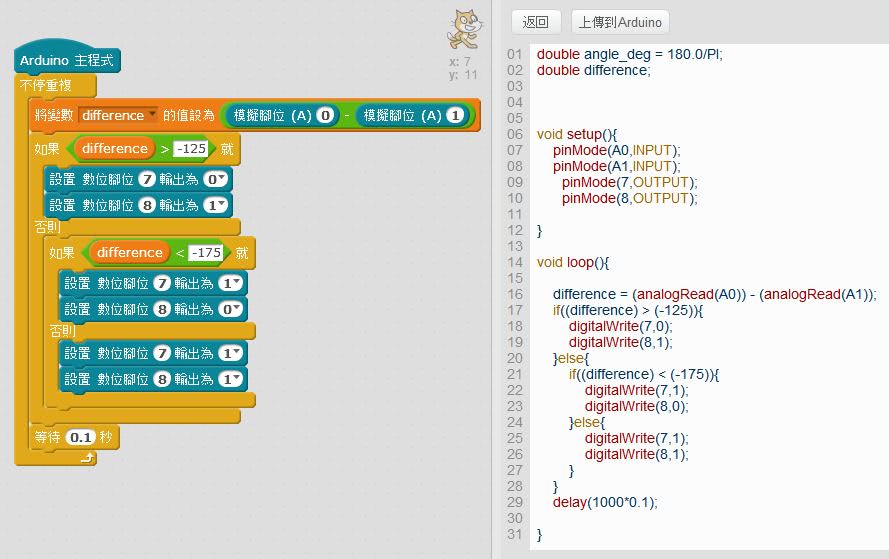Image resolution: width=889 pixels, height=559 pixels.
Task: Click code line 'if((difference) > (-125)){'
Action: 628,310
